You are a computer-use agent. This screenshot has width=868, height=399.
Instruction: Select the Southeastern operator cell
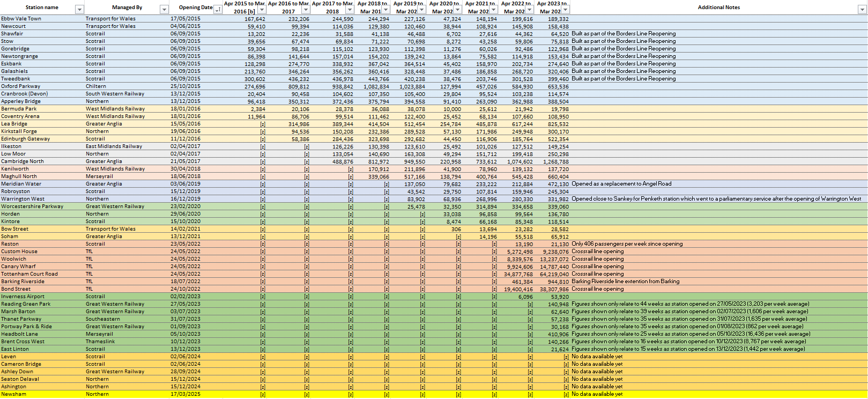pyautogui.click(x=102, y=319)
